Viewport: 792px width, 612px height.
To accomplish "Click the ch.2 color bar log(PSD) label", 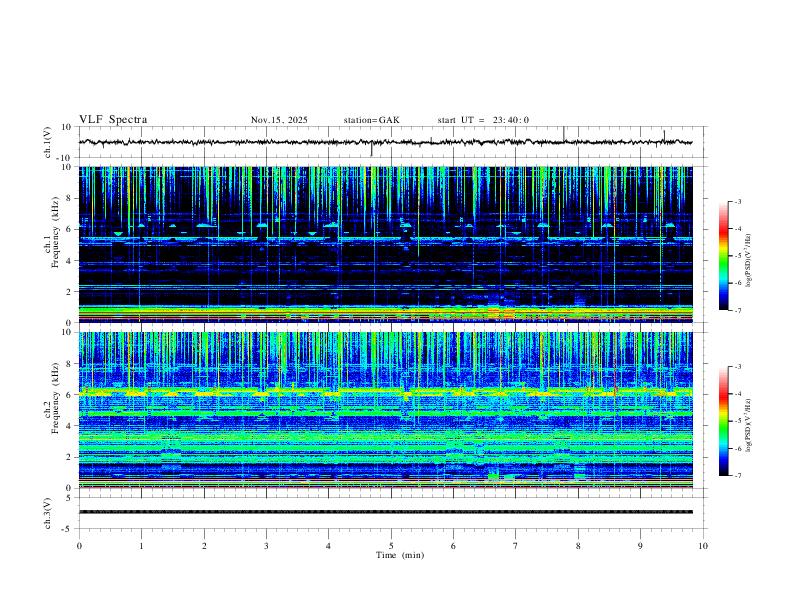I will tap(749, 426).
